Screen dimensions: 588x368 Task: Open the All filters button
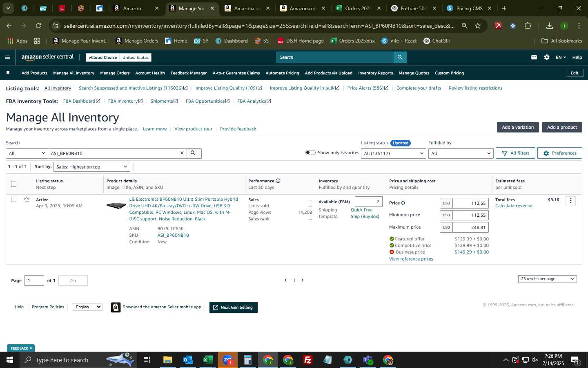(515, 153)
